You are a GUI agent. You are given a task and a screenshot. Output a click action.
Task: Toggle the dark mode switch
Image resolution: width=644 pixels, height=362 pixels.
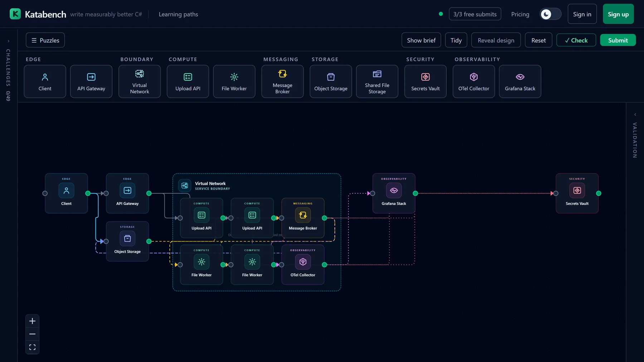tap(550, 14)
